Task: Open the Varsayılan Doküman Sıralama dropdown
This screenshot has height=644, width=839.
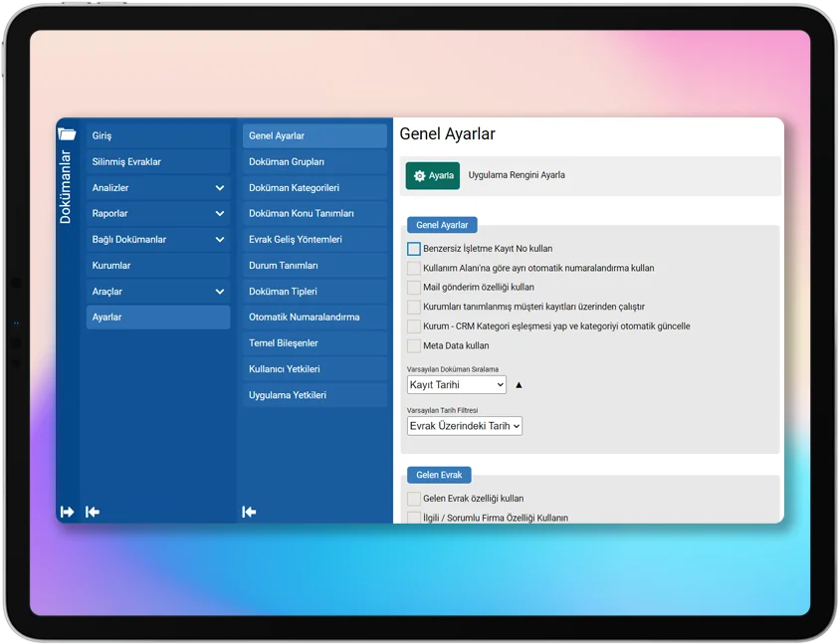Action: [x=457, y=385]
